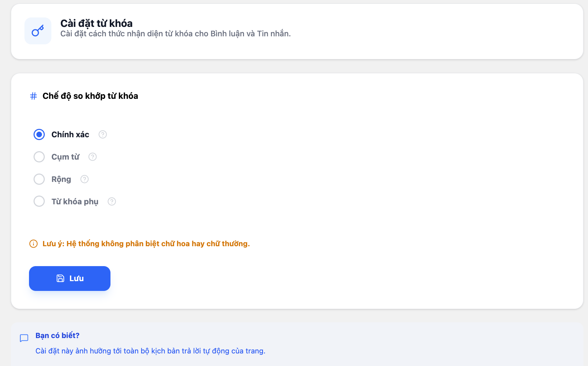Show the help icon next to Rộng

click(x=85, y=179)
